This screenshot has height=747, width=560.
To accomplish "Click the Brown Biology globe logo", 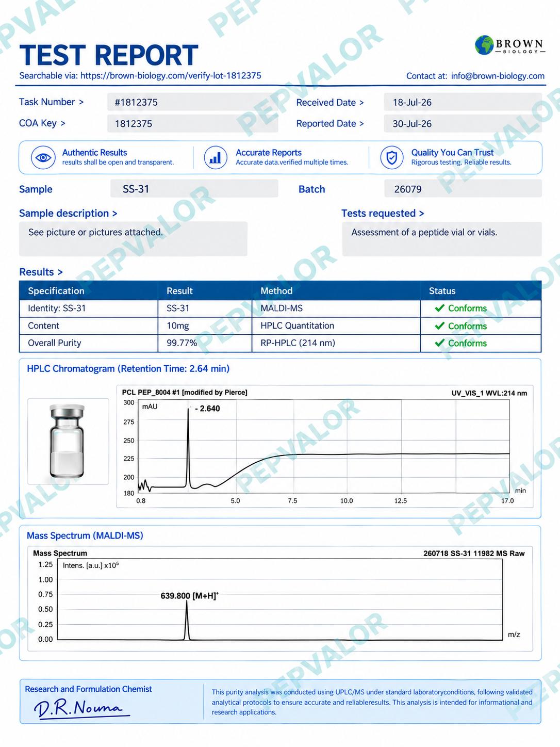I will [x=484, y=45].
